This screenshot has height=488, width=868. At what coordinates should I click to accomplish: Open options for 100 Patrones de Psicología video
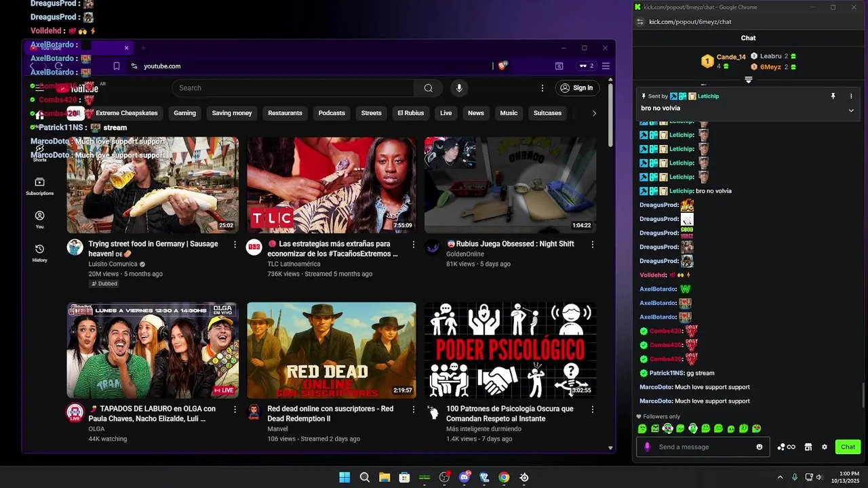pyautogui.click(x=593, y=409)
